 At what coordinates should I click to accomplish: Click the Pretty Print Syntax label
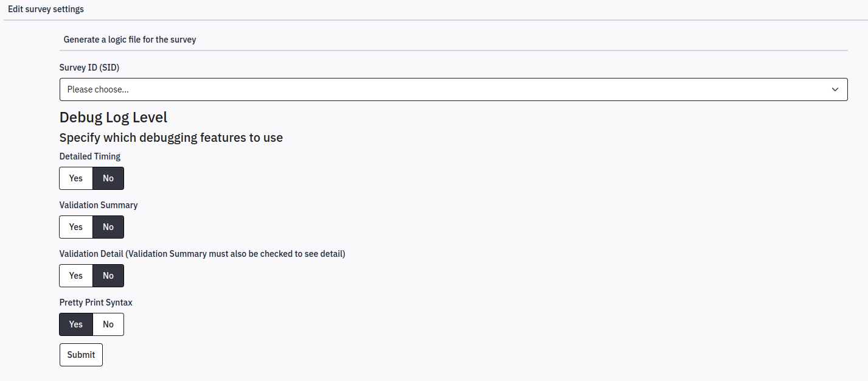(95, 302)
